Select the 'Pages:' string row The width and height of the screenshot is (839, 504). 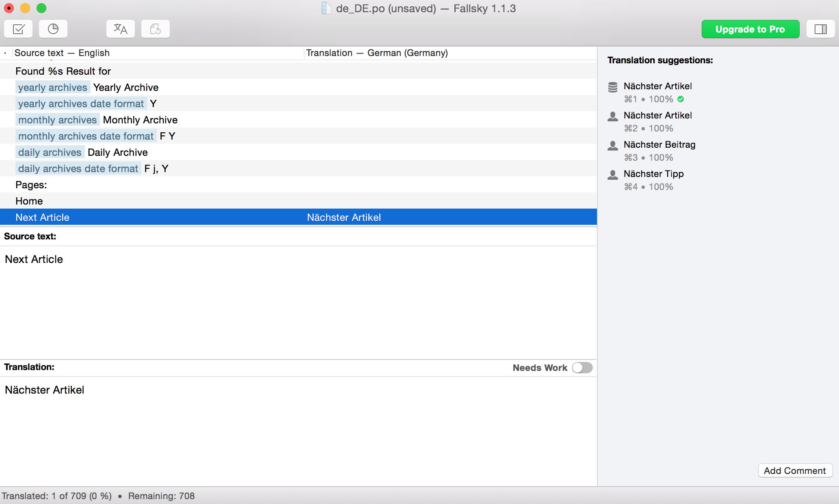[31, 185]
